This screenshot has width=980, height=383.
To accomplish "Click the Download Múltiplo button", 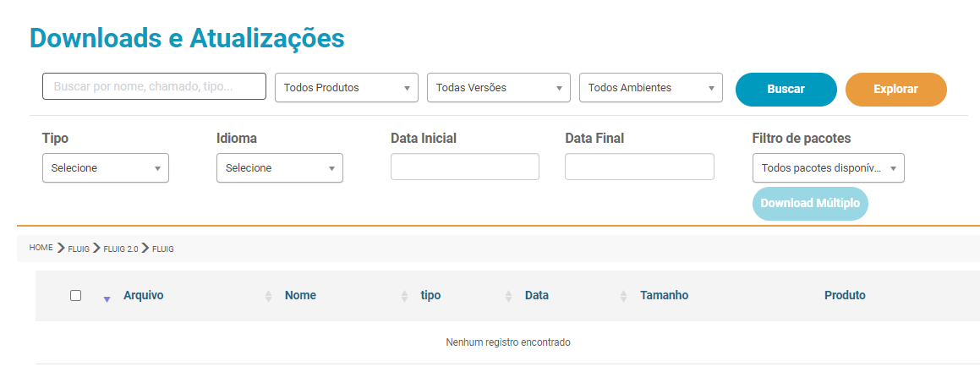I will (810, 204).
